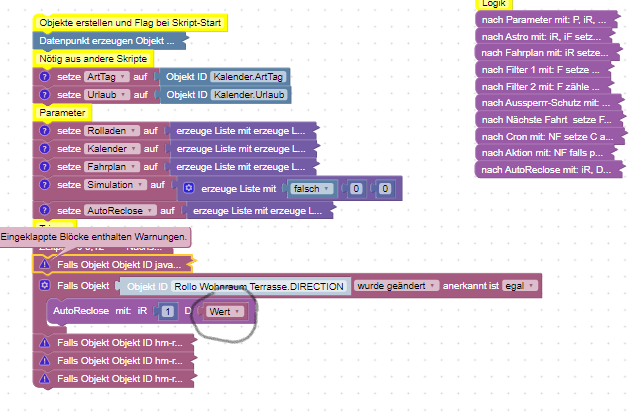Screen dimensions: 631x417
Task: Open the ArtTag variable dropdown
Action: point(107,76)
